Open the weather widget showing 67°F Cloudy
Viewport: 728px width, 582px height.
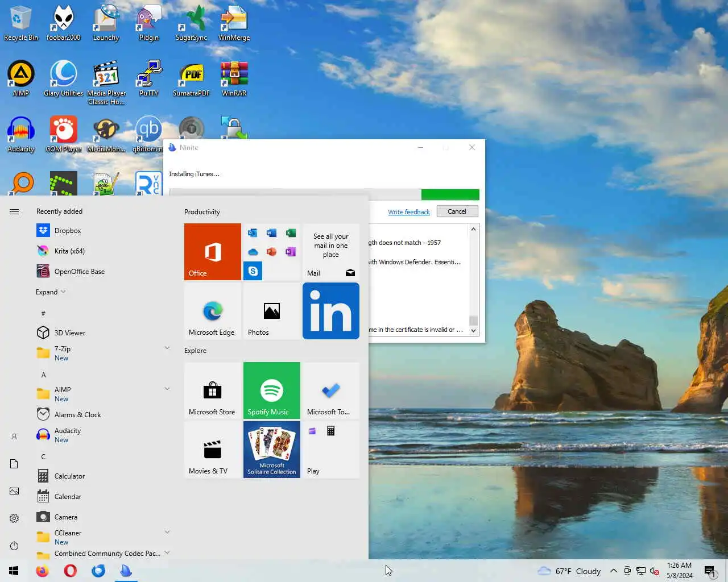569,571
